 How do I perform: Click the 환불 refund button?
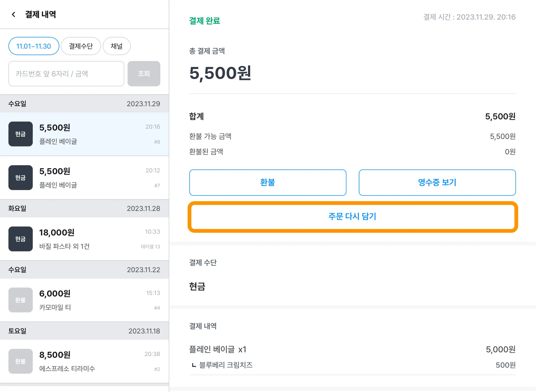(x=267, y=182)
